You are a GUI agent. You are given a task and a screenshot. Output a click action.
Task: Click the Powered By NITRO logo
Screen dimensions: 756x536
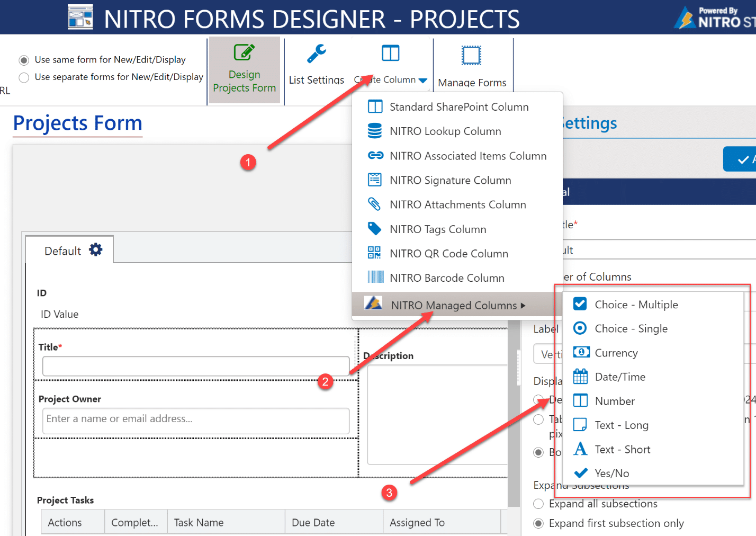(715, 17)
